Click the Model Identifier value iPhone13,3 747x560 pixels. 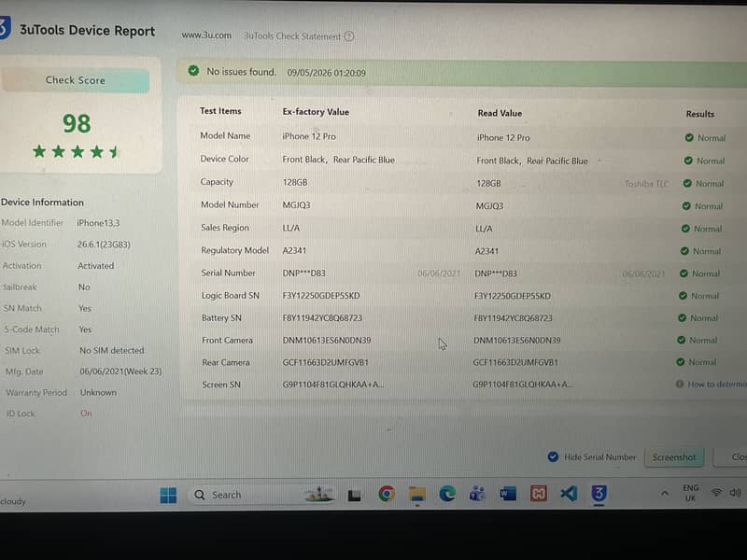pos(98,223)
